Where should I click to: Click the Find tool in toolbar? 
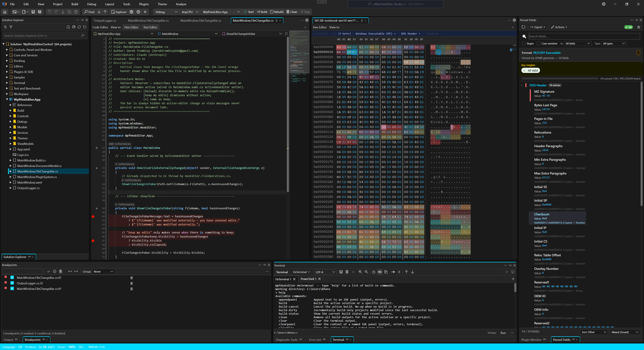pos(89,12)
